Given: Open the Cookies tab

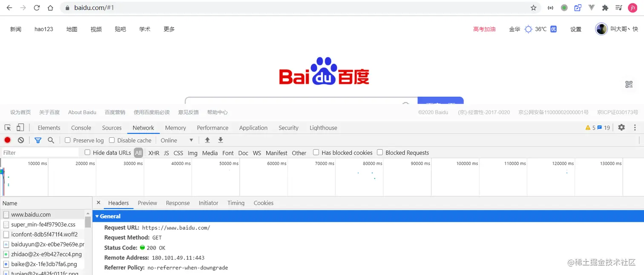Looking at the screenshot, I should [x=263, y=203].
